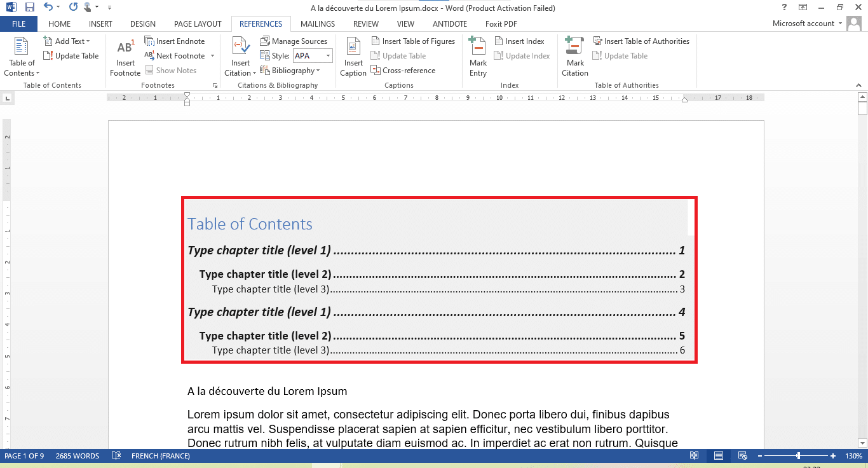The image size is (868, 468).
Task: Switch to the PAGE LAYOUT tab
Action: (x=198, y=24)
